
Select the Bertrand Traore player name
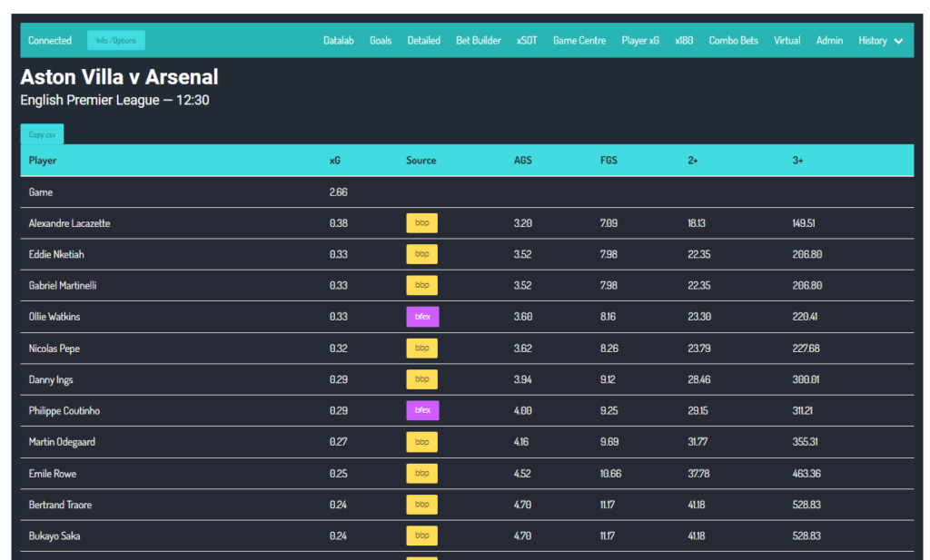point(60,505)
